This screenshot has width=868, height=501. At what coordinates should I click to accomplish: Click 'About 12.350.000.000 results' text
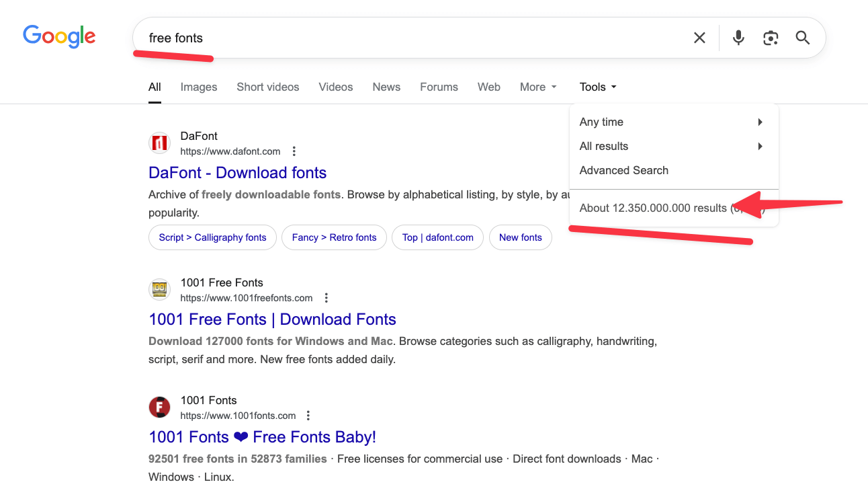pyautogui.click(x=653, y=208)
